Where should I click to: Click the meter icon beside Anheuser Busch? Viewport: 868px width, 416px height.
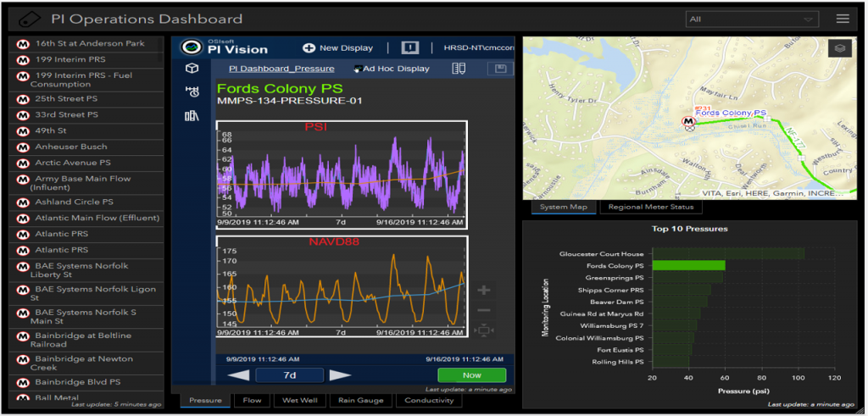pyautogui.click(x=23, y=147)
